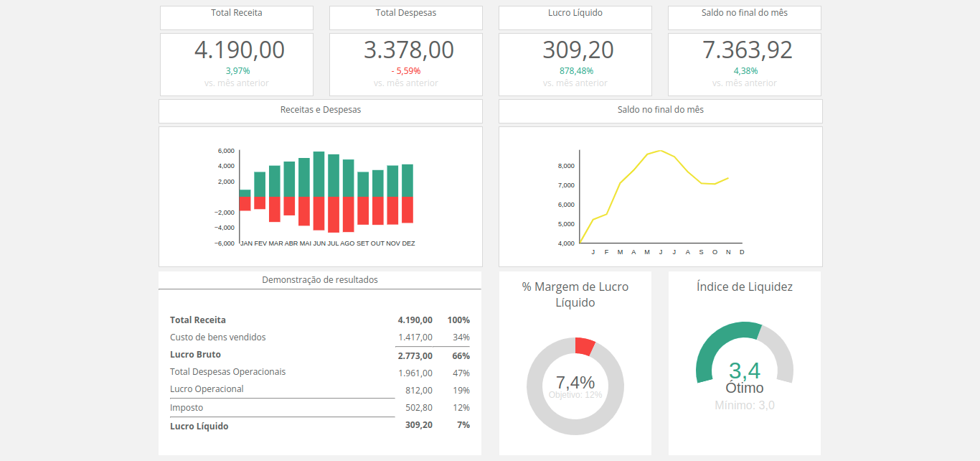Click the 7,4% margin figure
The width and height of the screenshot is (980, 461).
coord(575,383)
